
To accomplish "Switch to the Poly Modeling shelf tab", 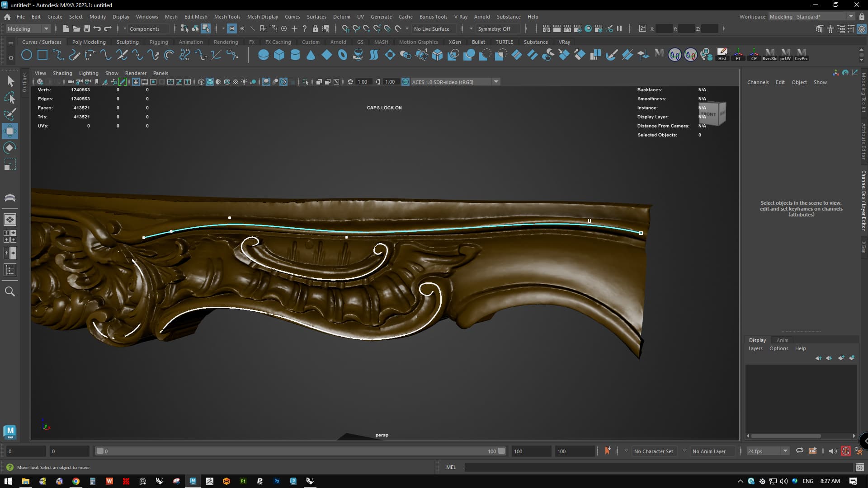I will coord(89,42).
